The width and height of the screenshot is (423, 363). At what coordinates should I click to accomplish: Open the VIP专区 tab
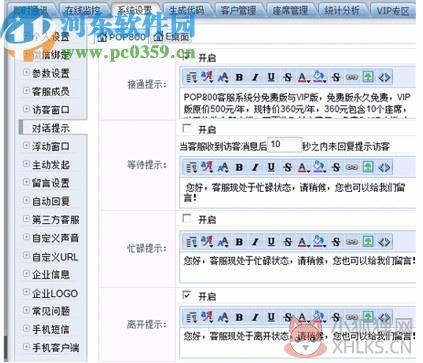(393, 11)
